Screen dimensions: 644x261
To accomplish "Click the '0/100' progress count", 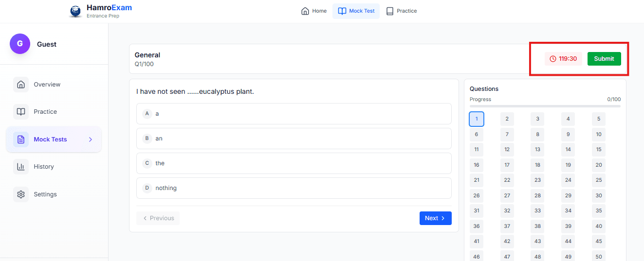I will [614, 100].
